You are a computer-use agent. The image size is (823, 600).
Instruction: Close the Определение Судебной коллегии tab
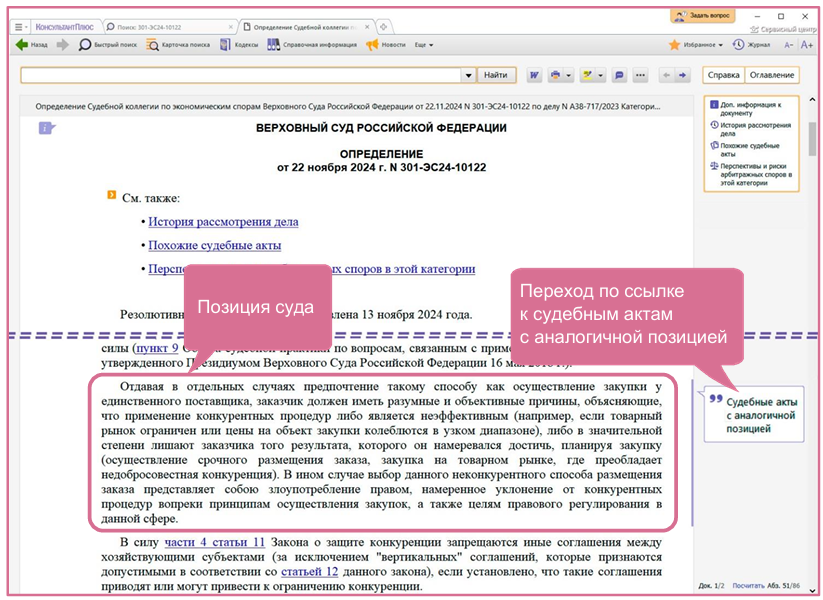tap(367, 27)
